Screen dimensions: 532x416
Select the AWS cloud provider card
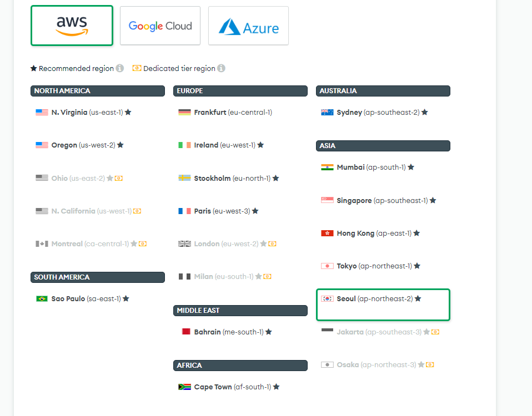pyautogui.click(x=72, y=26)
